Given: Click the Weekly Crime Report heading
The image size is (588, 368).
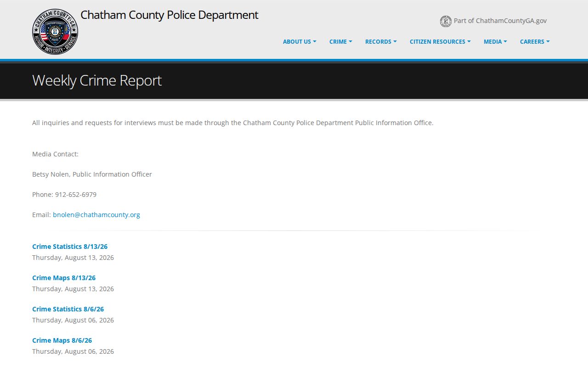Looking at the screenshot, I should (x=97, y=80).
